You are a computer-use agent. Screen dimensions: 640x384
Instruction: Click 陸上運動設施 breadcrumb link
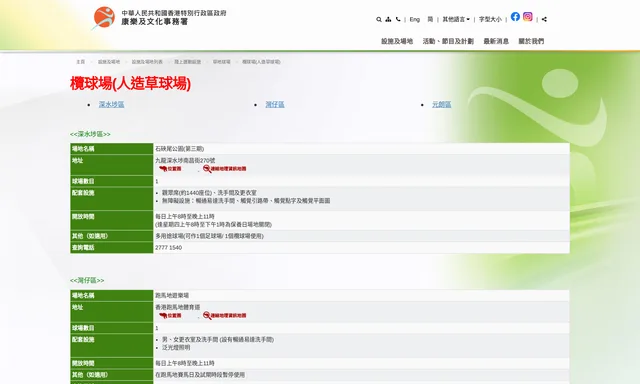pos(188,62)
